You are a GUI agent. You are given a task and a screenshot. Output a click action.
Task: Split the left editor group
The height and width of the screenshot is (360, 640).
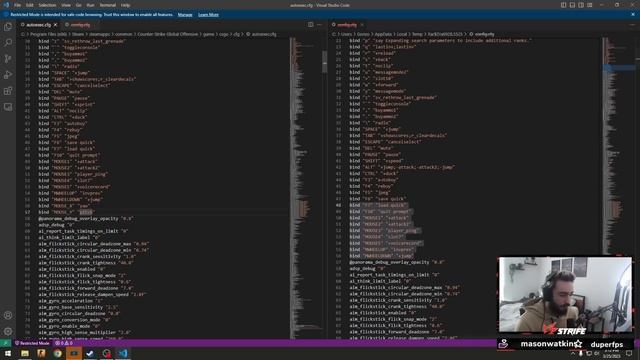tap(311, 24)
